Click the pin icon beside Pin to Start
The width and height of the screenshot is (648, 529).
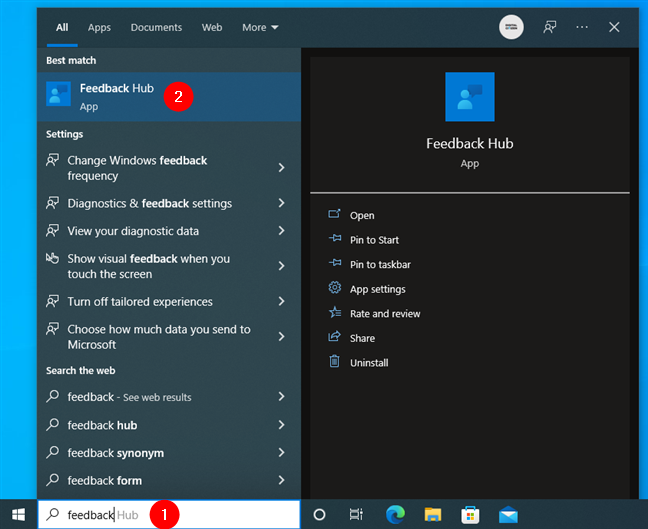335,238
